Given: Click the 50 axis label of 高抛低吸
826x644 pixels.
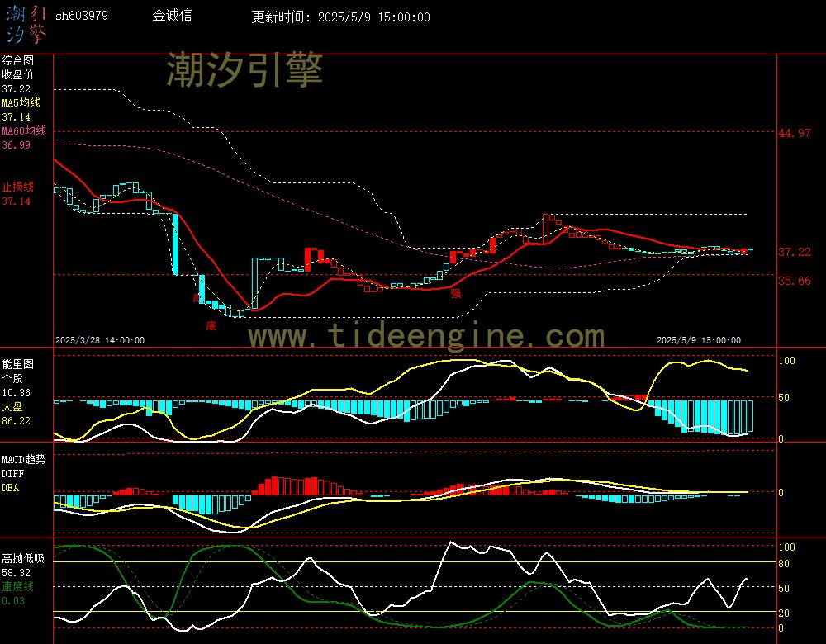Looking at the screenshot, I should click(784, 589).
